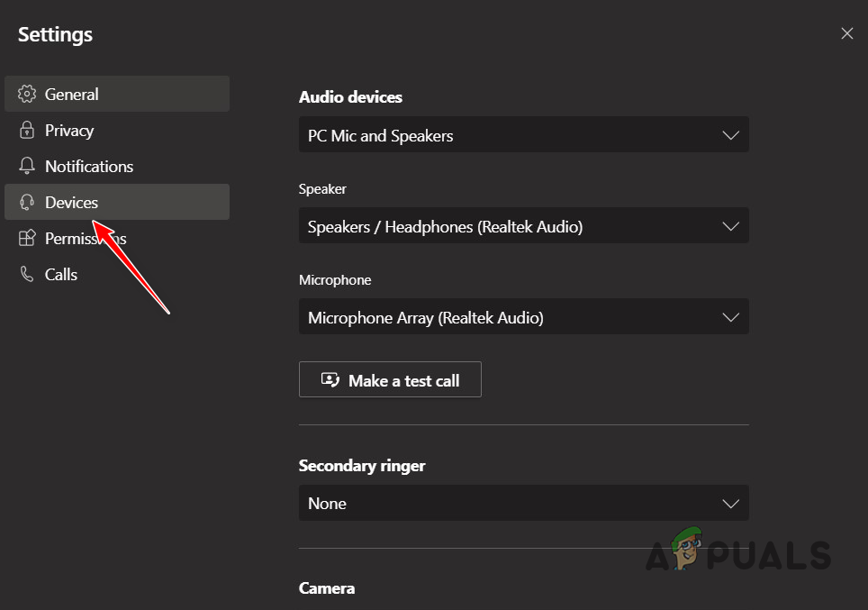
Task: Go to the Calls settings section
Action: 60,274
